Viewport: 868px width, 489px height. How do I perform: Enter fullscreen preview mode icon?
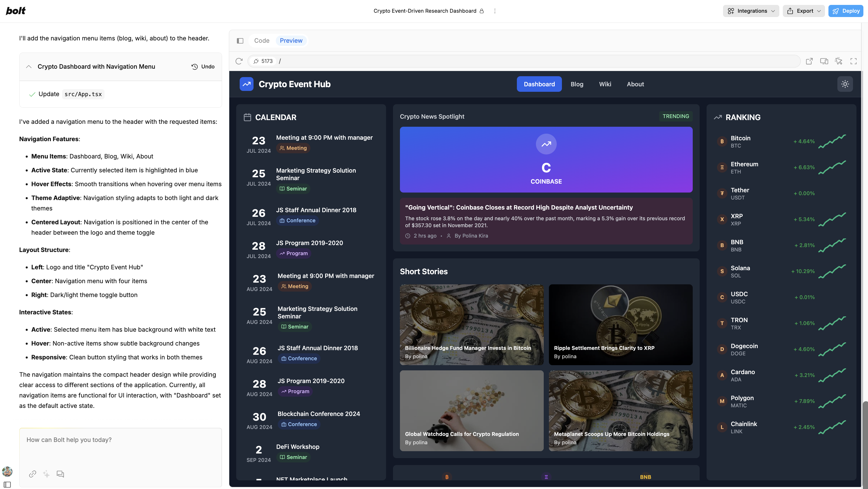coord(853,61)
